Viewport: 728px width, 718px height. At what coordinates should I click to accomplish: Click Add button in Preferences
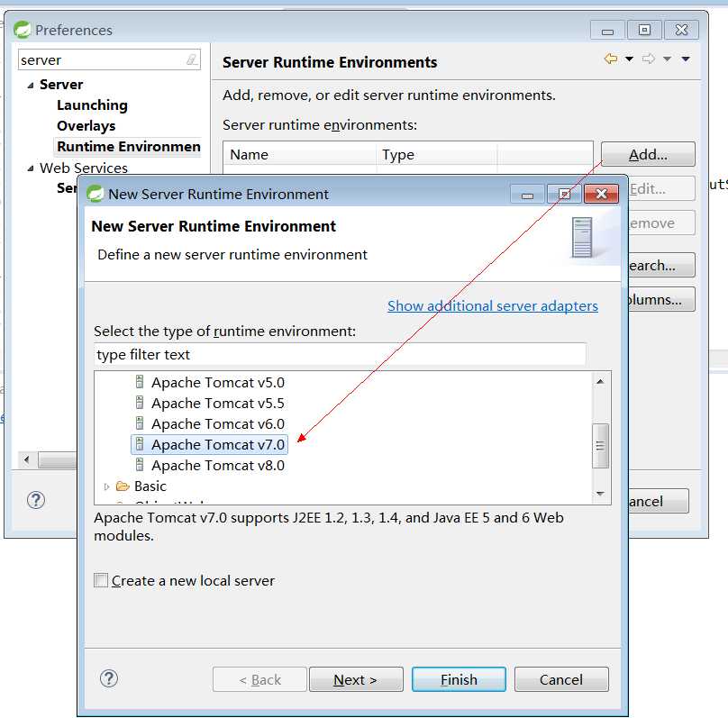click(648, 154)
